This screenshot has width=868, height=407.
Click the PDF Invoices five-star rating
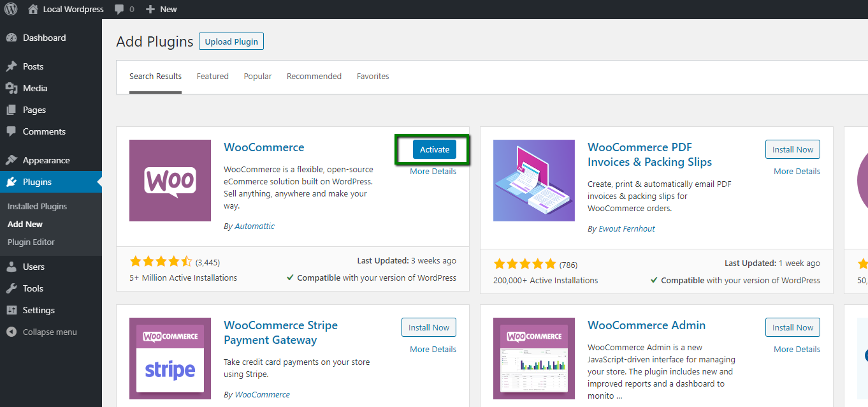click(524, 264)
